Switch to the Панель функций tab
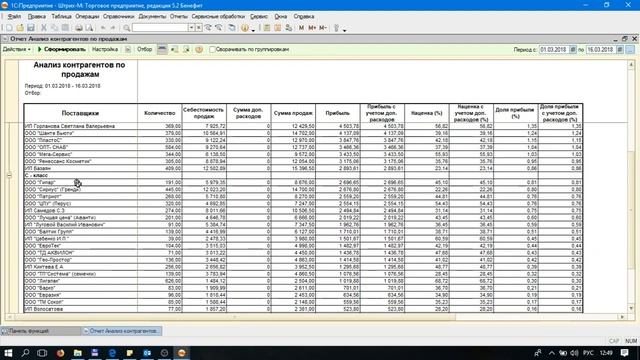 pos(40,331)
